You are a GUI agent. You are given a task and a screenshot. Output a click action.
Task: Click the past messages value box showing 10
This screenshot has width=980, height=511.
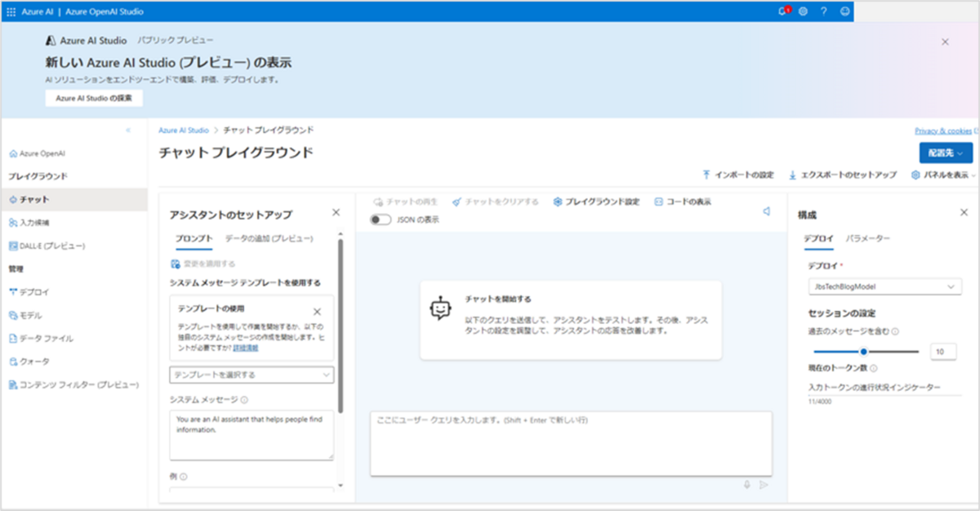pyautogui.click(x=944, y=351)
